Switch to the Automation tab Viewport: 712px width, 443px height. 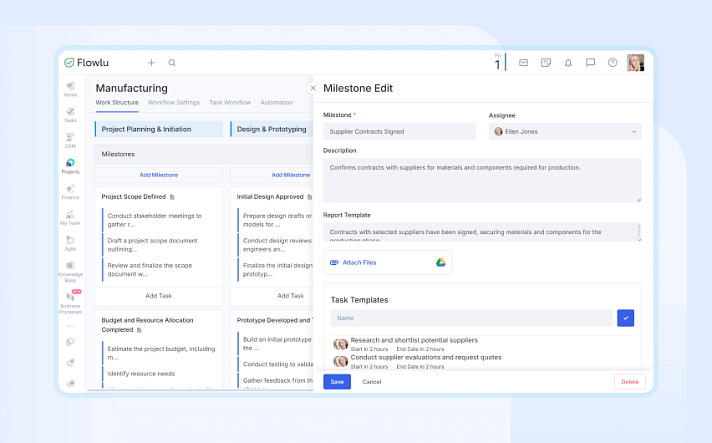(277, 102)
